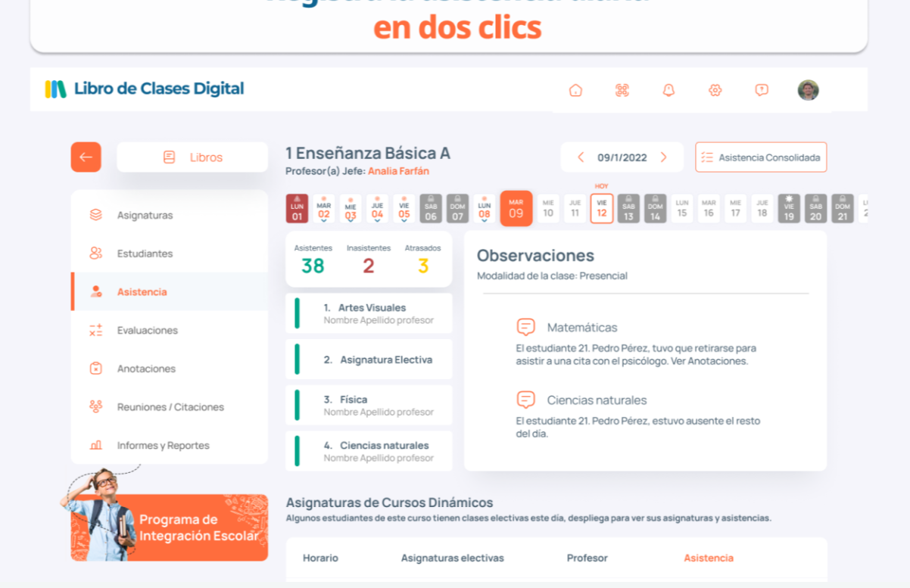Screen dimensions: 910x588
Task: Click the Matemáticas comment bubble icon
Action: (525, 328)
